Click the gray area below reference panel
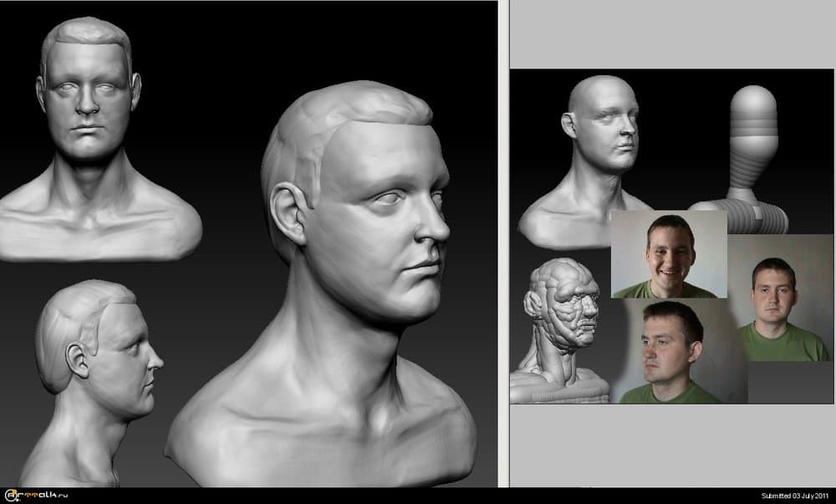Image resolution: width=836 pixels, height=504 pixels. click(670, 443)
